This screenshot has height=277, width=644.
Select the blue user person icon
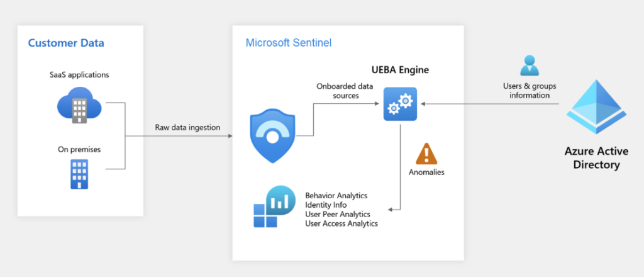[x=530, y=65]
